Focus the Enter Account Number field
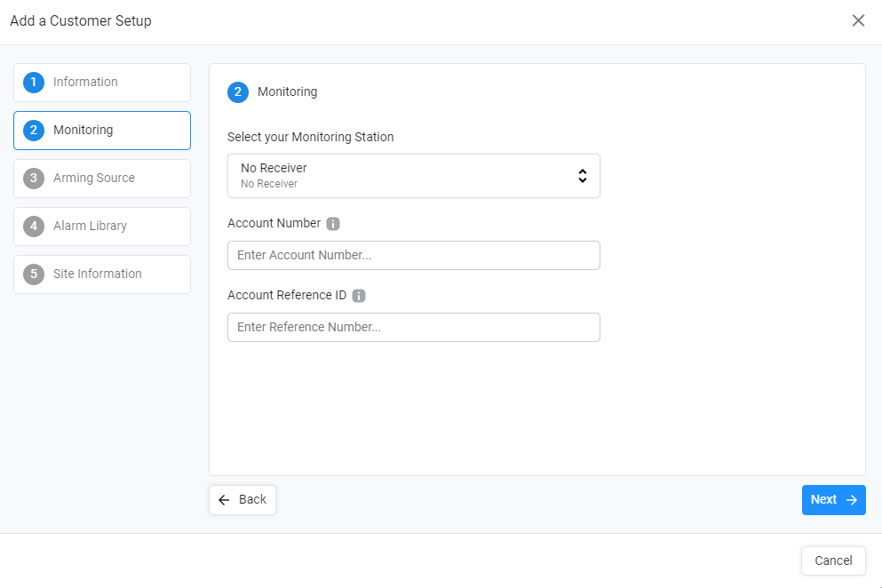This screenshot has height=588, width=882. 413,256
